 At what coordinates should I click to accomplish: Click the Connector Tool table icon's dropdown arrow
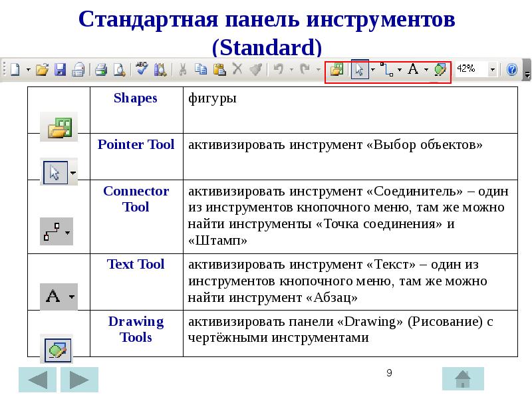pyautogui.click(x=68, y=233)
